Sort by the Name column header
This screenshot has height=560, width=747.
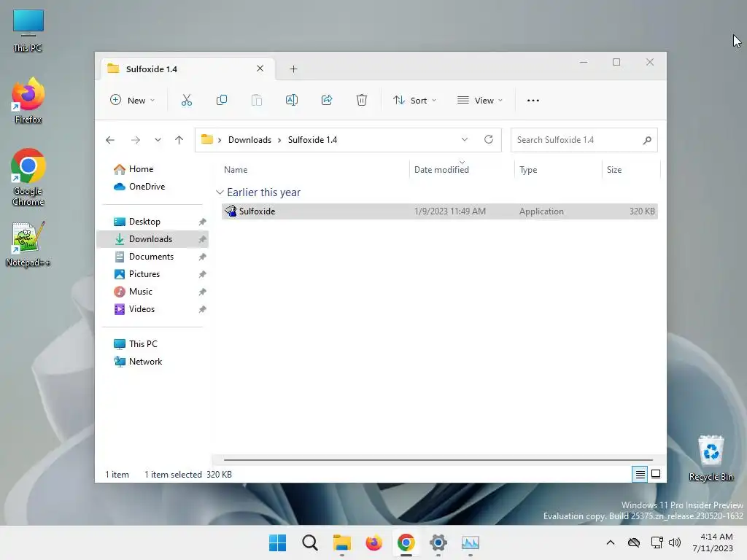pyautogui.click(x=314, y=169)
